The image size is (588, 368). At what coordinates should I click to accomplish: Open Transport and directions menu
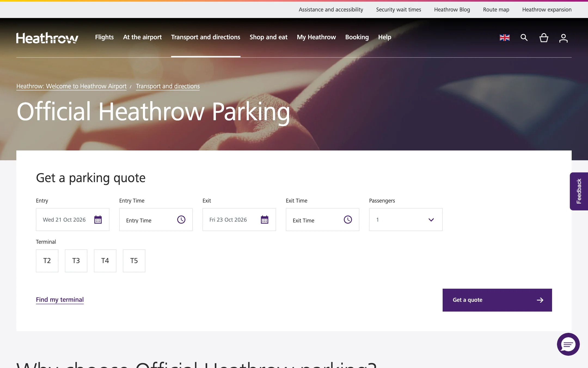click(x=206, y=37)
